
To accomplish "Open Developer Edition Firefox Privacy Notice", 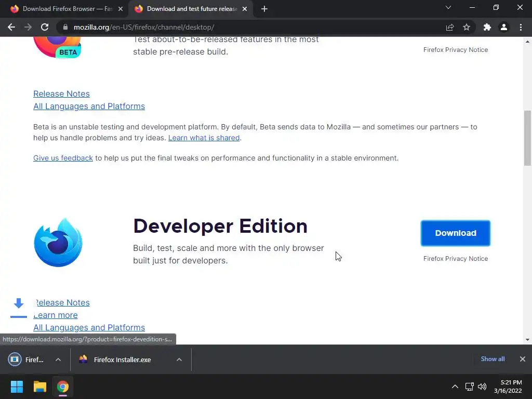I will coord(455,259).
